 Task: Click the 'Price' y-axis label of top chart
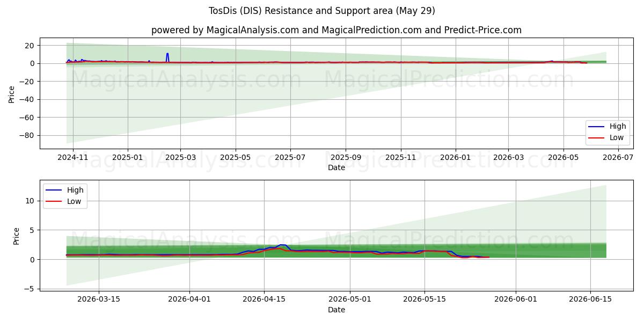tap(12, 93)
